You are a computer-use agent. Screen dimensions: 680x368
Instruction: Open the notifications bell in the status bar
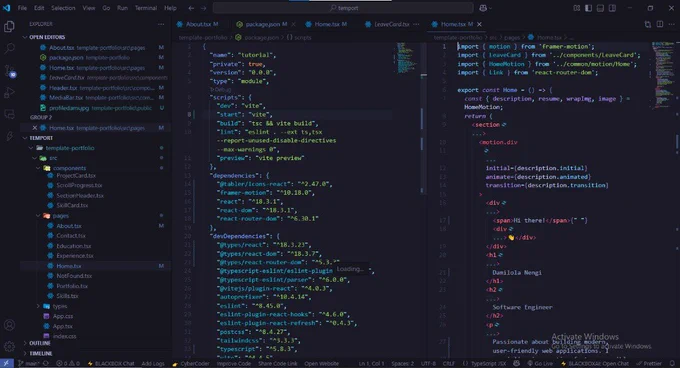click(672, 363)
